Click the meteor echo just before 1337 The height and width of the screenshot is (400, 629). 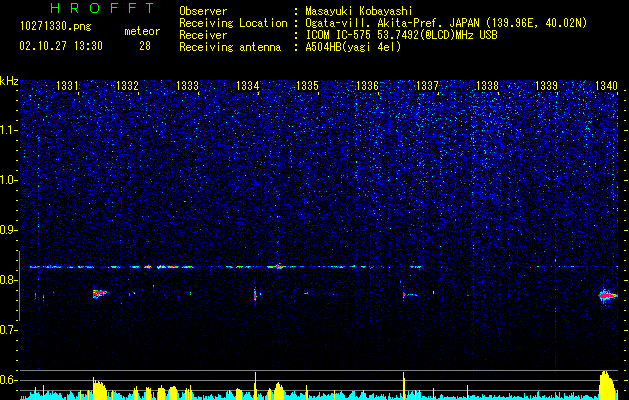tap(404, 295)
